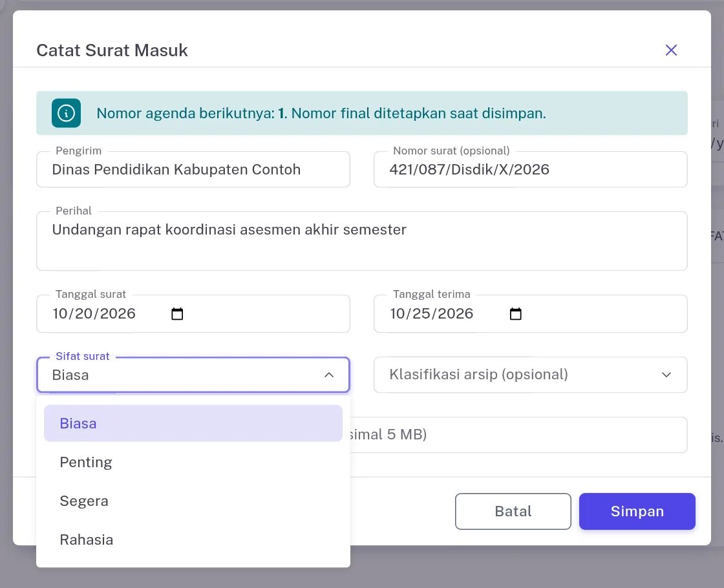Click the Simpan button
724x588 pixels.
click(637, 511)
